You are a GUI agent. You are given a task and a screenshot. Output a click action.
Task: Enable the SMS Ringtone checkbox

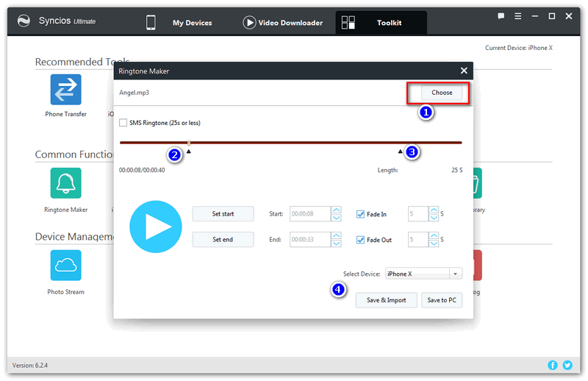(x=123, y=123)
